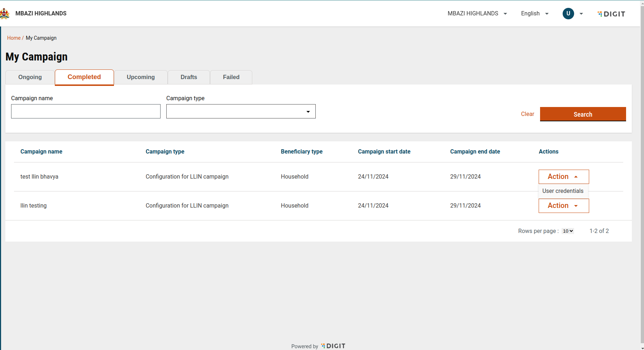Click the Clear link
The height and width of the screenshot is (350, 644).
tap(527, 114)
